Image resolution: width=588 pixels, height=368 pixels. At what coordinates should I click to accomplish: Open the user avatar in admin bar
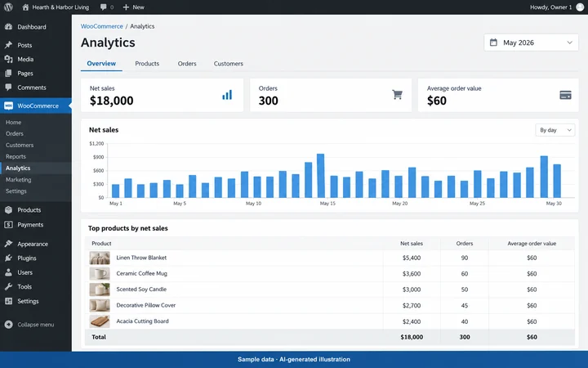580,7
